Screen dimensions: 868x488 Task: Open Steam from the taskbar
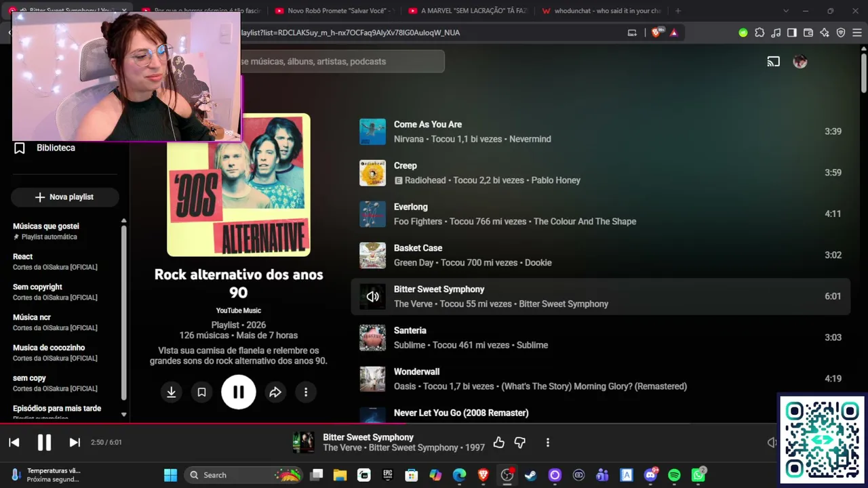530,475
